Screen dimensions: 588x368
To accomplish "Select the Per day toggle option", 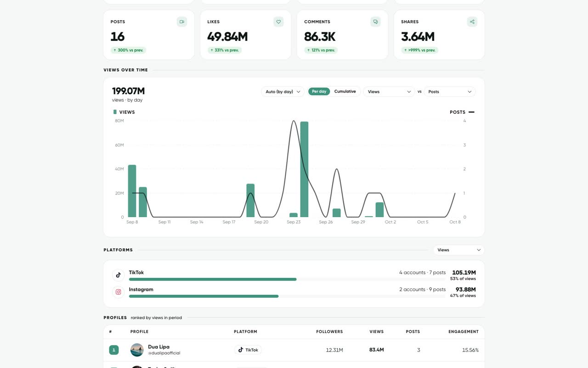I will tap(319, 92).
